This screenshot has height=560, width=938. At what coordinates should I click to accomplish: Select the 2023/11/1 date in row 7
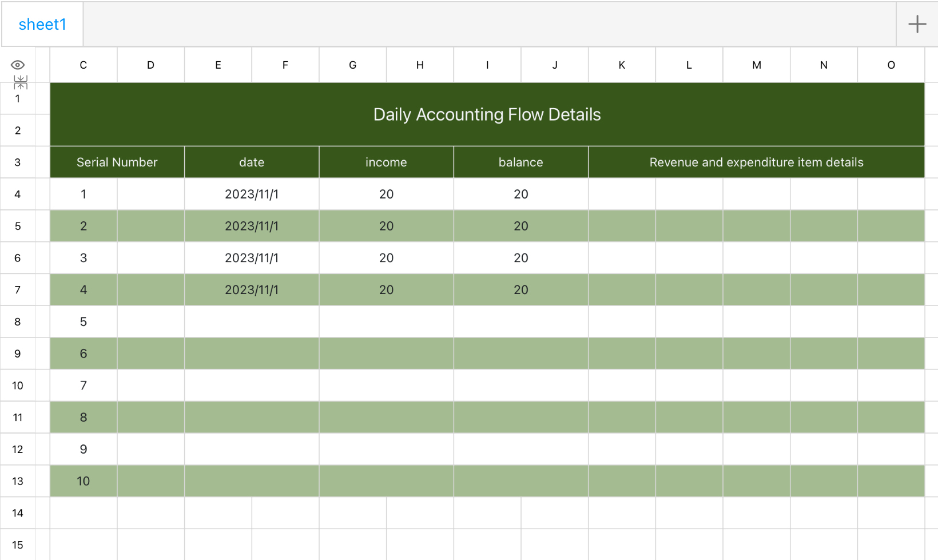252,290
